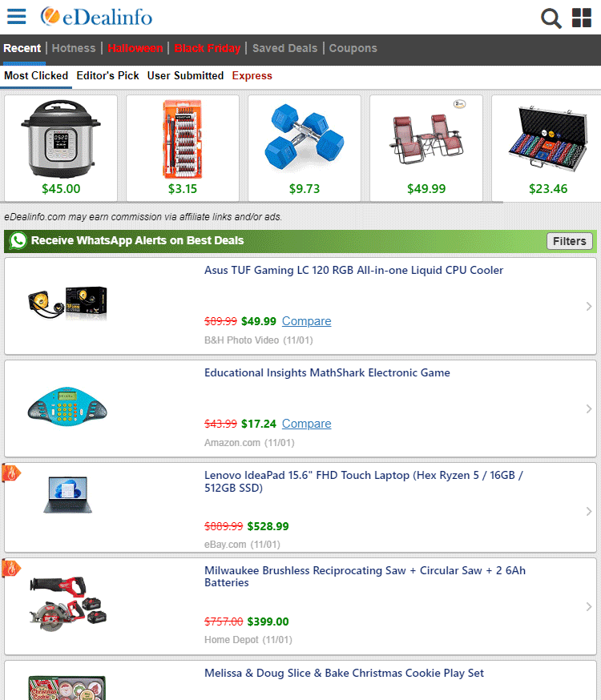Viewport: 601px width, 700px height.
Task: Click the Filters button
Action: click(569, 241)
